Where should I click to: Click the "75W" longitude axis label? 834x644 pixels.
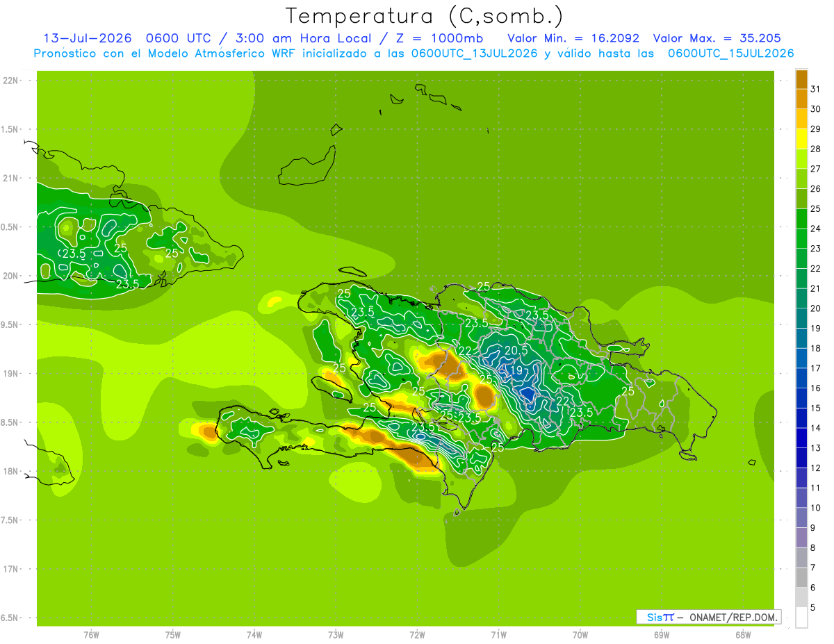pos(173,635)
